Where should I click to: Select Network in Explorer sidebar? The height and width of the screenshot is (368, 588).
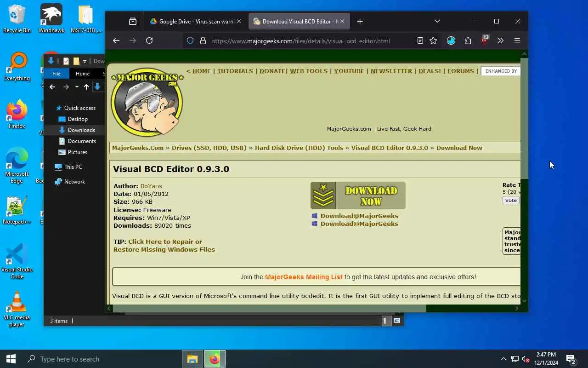[x=70, y=182]
